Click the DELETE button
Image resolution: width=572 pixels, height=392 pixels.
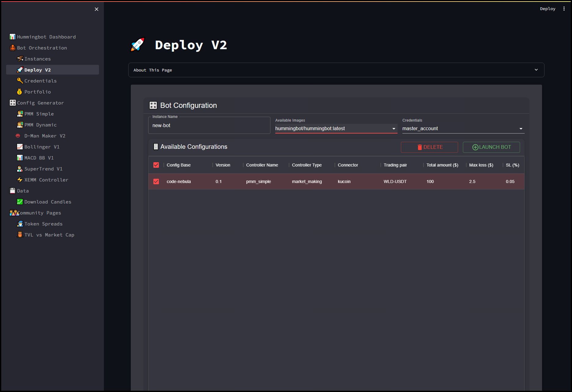429,147
